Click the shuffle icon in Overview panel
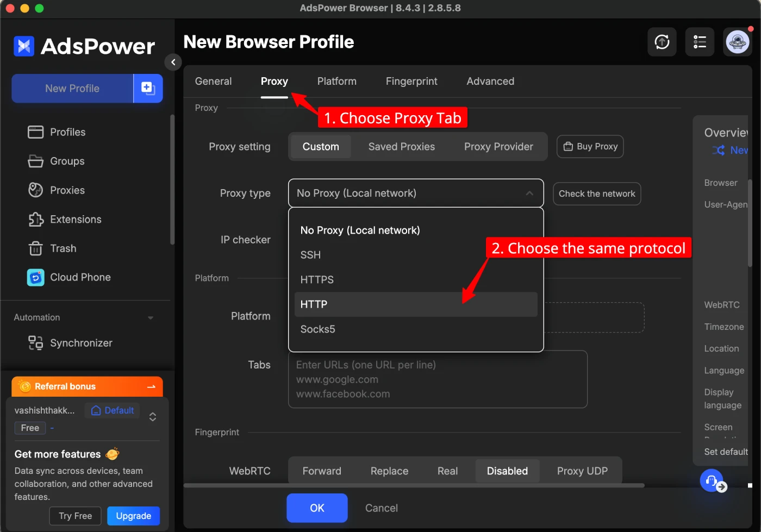The image size is (761, 532). click(719, 151)
